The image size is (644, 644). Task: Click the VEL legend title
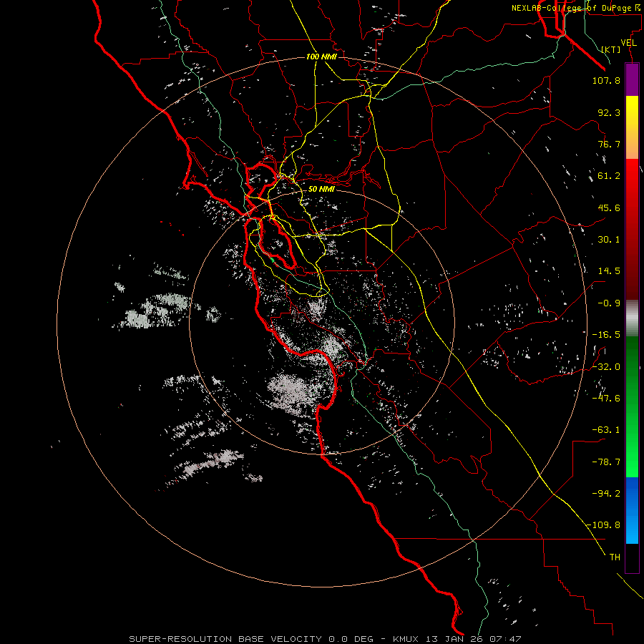tap(628, 43)
